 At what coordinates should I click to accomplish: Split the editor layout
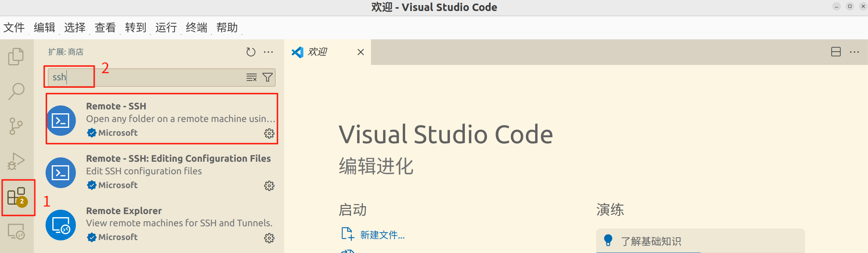(836, 52)
